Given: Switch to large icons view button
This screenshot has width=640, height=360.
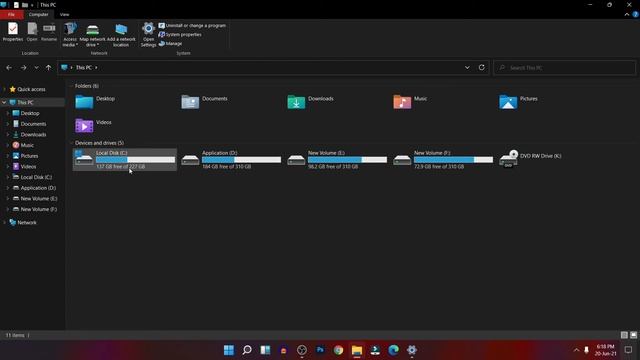Looking at the screenshot, I should click(633, 335).
